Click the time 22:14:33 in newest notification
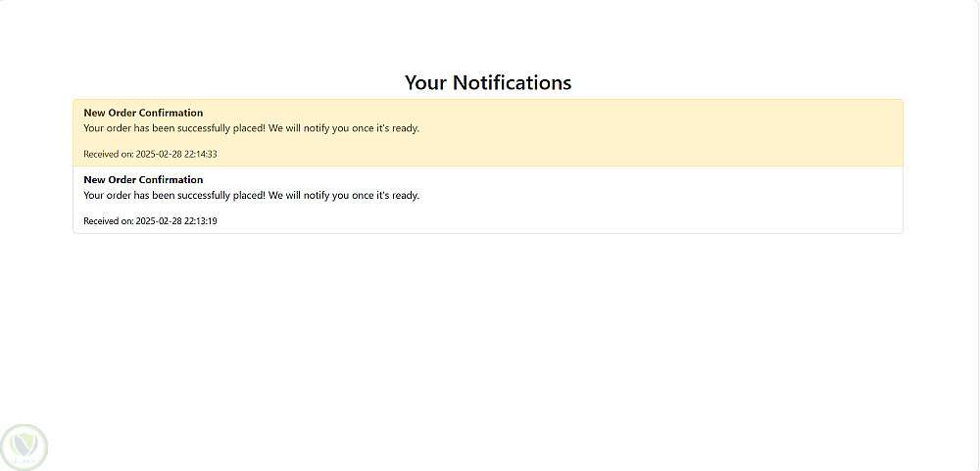The image size is (980, 471). [200, 154]
